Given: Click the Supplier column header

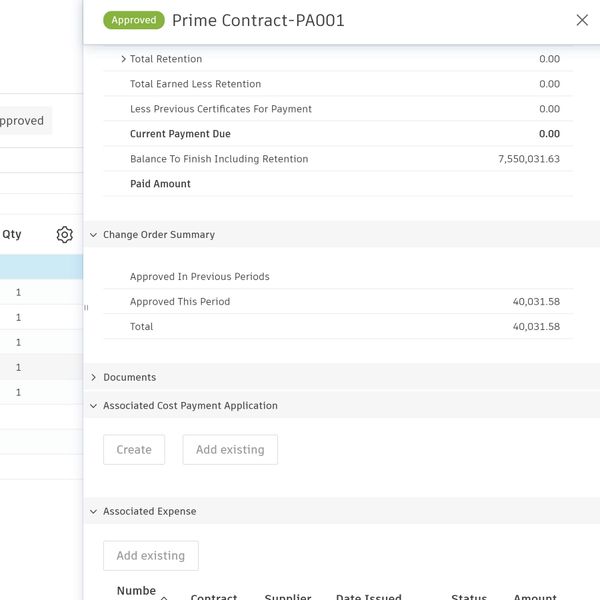Looking at the screenshot, I should (x=288, y=596).
